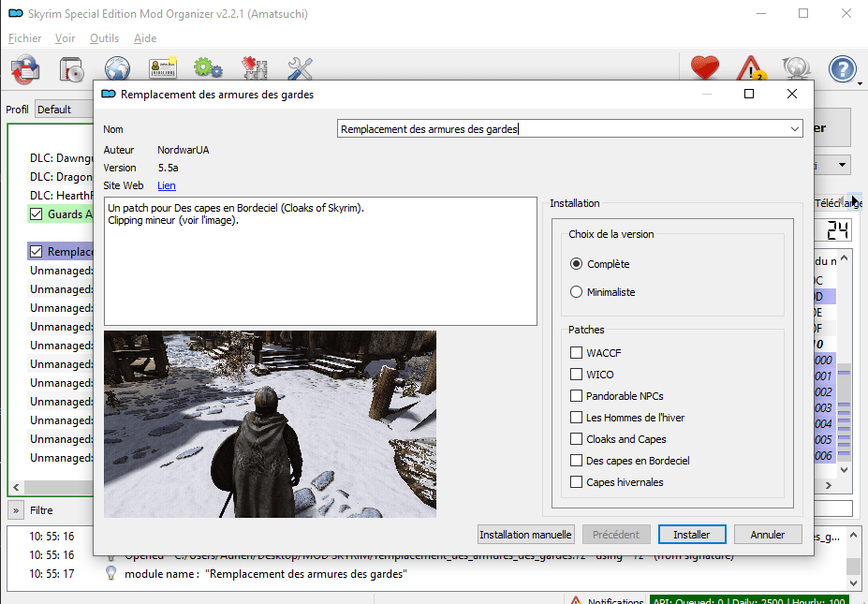
Task: Expand the Nom combo box dropdown arrow
Action: tap(794, 129)
